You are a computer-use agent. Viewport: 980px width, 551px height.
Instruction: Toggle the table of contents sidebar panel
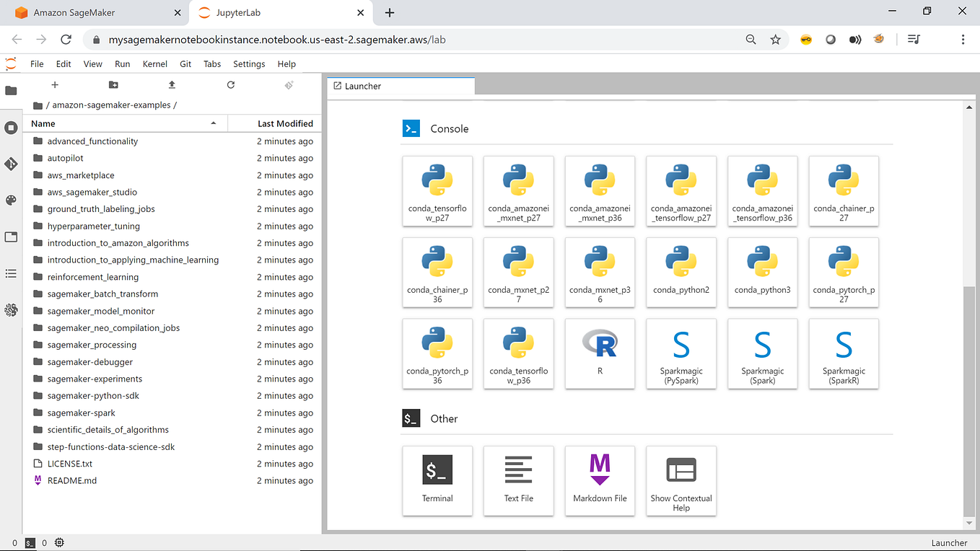tap(11, 273)
